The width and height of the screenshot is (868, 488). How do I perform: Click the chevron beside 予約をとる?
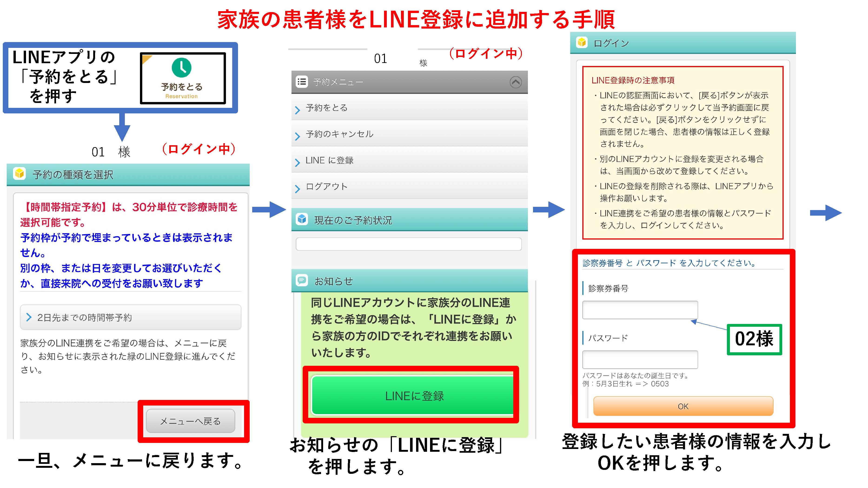click(x=297, y=110)
